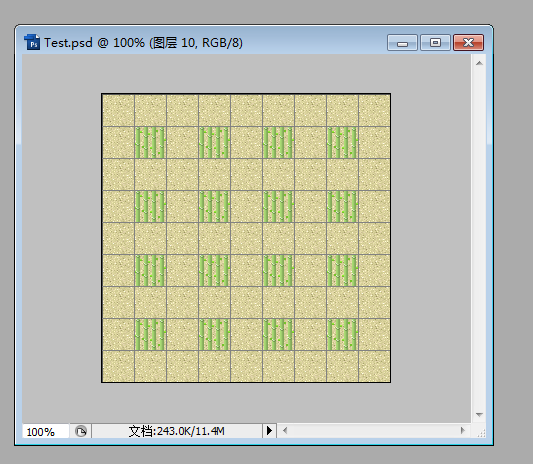This screenshot has height=464, width=533.
Task: Click the vertical scrollbar down arrow
Action: coord(479,414)
